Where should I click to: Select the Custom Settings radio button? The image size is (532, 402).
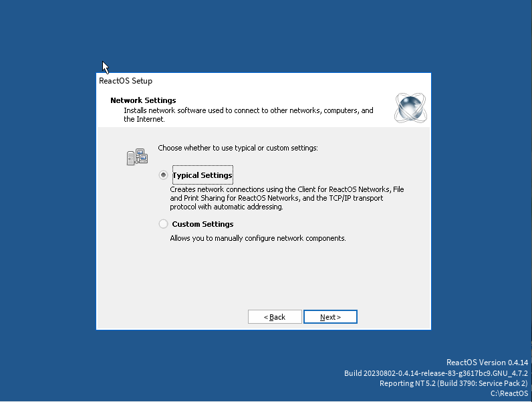tap(163, 224)
